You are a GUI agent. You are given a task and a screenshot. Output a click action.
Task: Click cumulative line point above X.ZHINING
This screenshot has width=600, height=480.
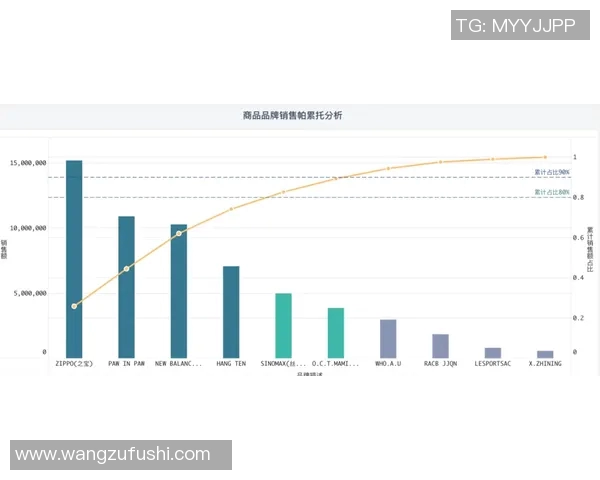coord(545,157)
